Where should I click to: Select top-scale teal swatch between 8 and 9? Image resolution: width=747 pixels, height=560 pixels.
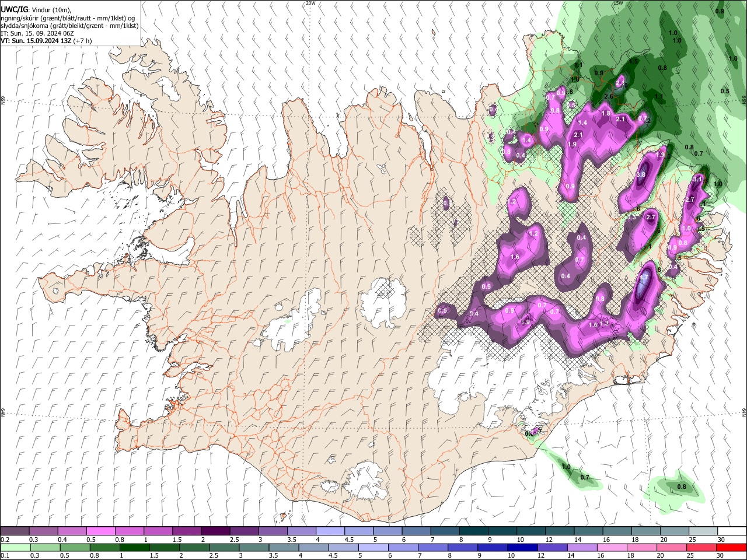pyautogui.click(x=474, y=531)
